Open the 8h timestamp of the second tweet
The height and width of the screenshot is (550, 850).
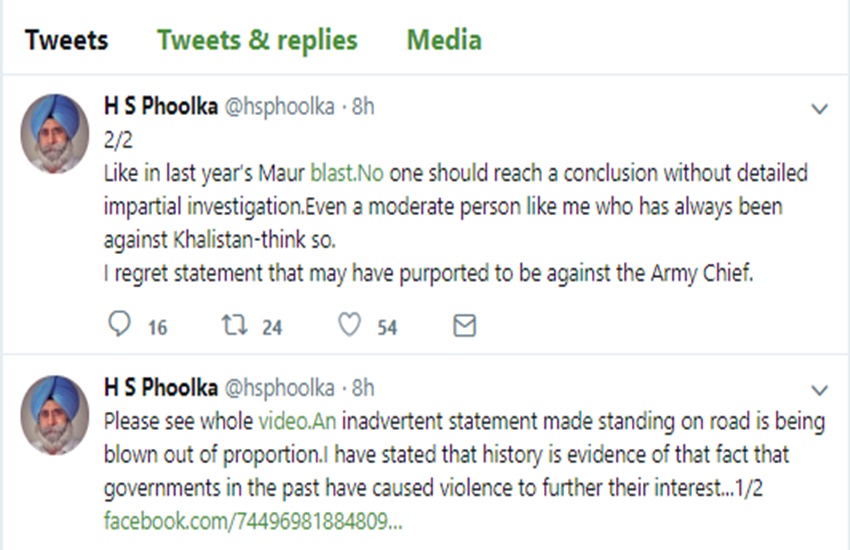[363, 386]
